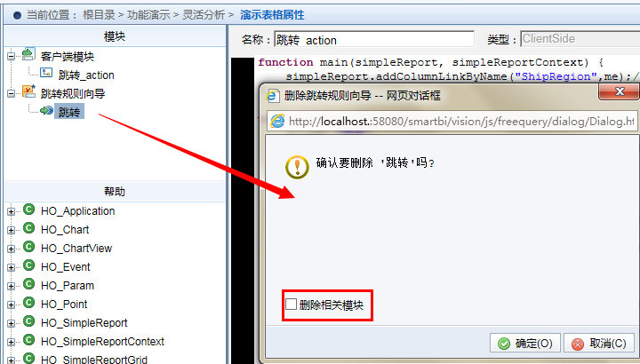The height and width of the screenshot is (364, 640).
Task: Click the HO_Event green class icon
Action: [x=29, y=265]
